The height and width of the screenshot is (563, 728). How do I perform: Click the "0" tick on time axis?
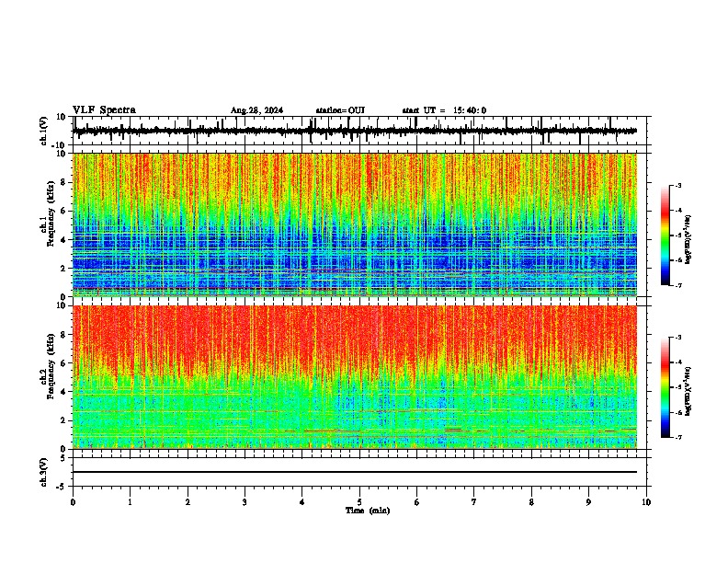coord(73,502)
